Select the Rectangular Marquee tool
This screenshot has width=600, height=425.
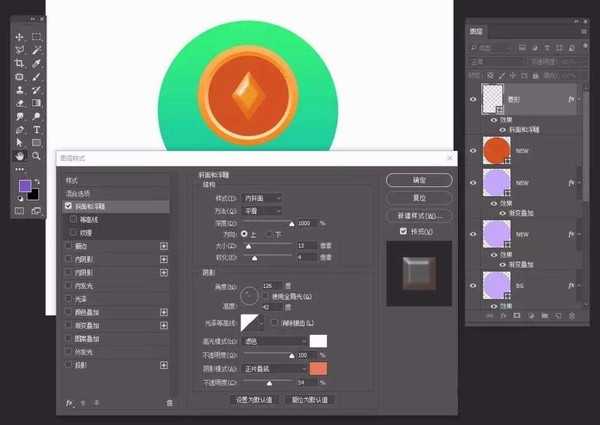tap(37, 36)
